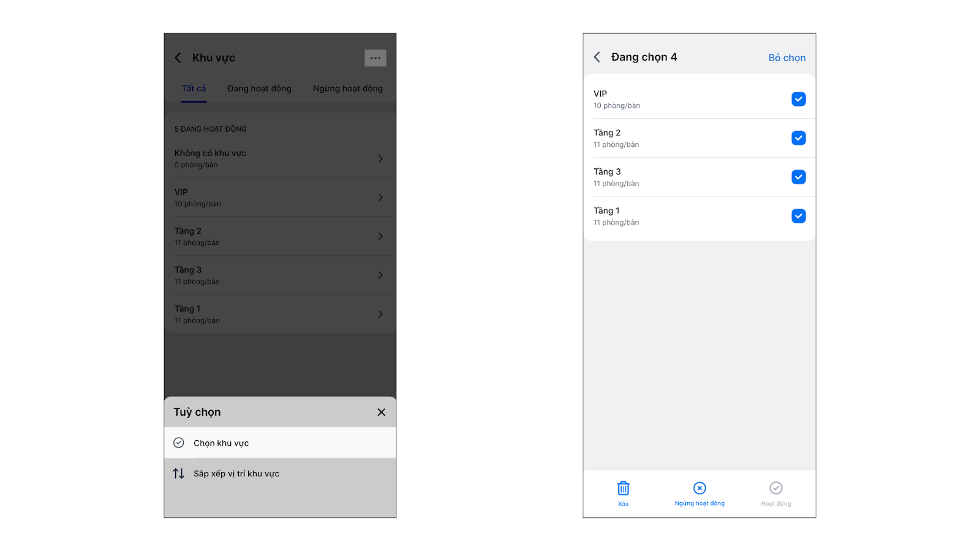Click the Tầng 1 name in Khu vực list

point(187,309)
